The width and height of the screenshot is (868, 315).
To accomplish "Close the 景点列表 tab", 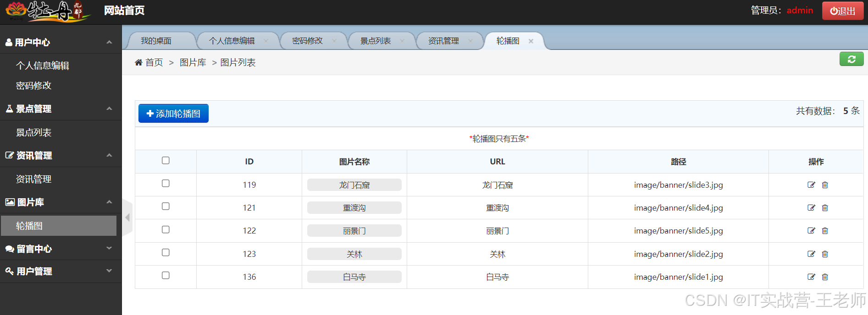I will point(402,41).
